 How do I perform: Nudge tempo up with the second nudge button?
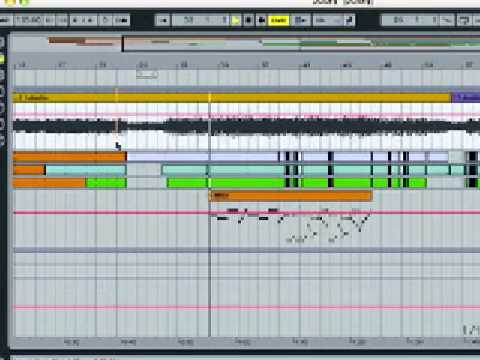pos(63,20)
